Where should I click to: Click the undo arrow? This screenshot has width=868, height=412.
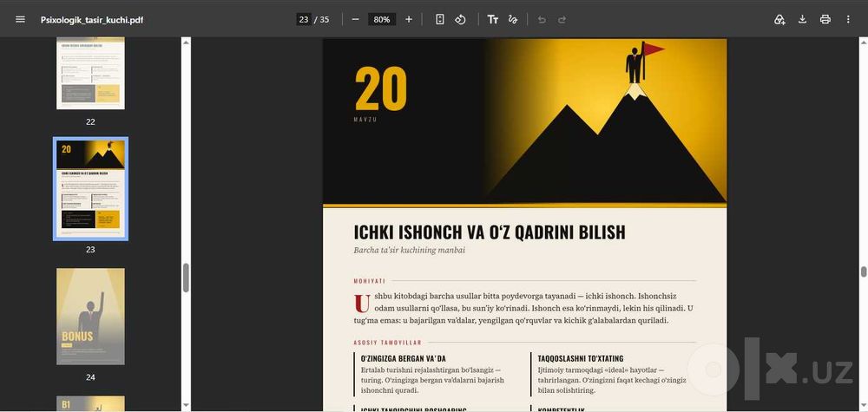542,19
